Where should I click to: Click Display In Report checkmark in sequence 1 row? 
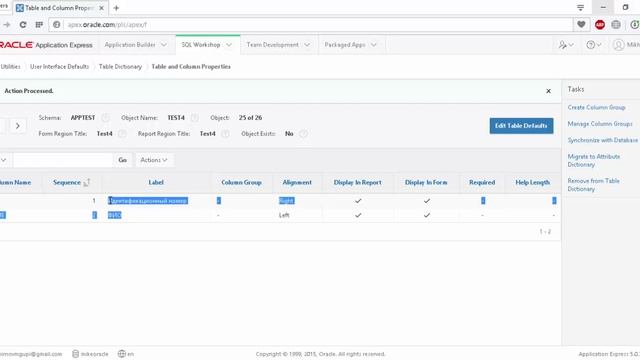(358, 201)
